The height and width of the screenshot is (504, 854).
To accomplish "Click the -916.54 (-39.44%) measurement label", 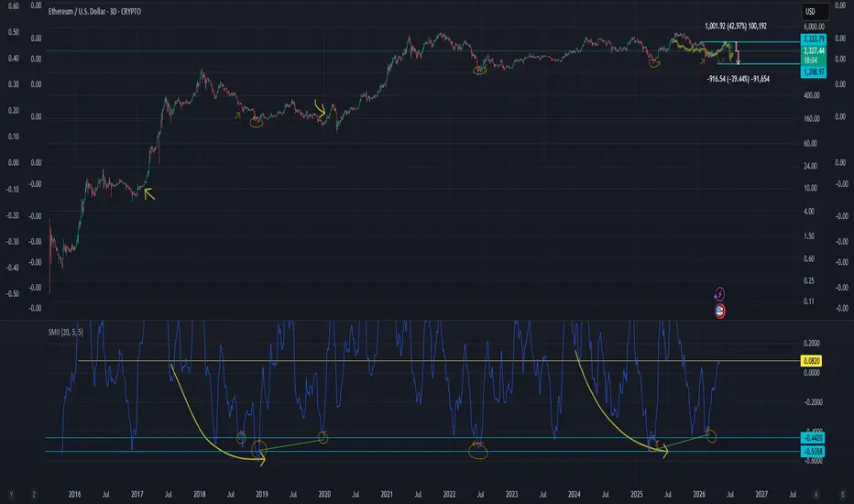I will point(738,79).
